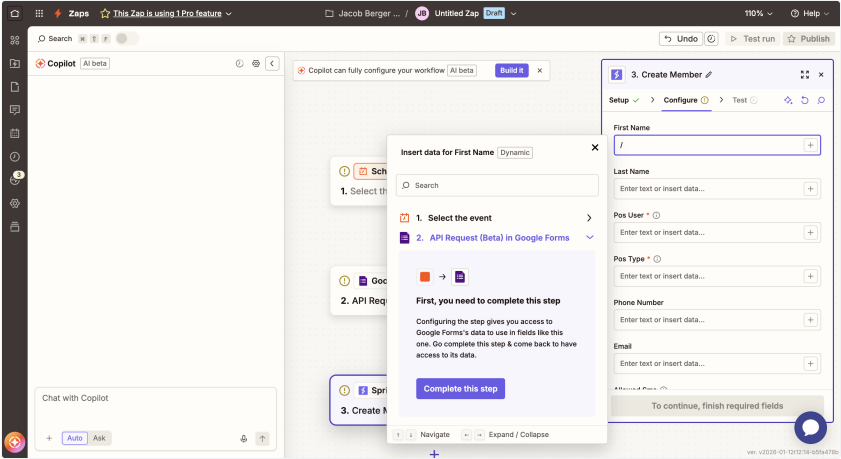841x459 pixels.
Task: Collapse the API Request in Google Forms row
Action: [496, 238]
